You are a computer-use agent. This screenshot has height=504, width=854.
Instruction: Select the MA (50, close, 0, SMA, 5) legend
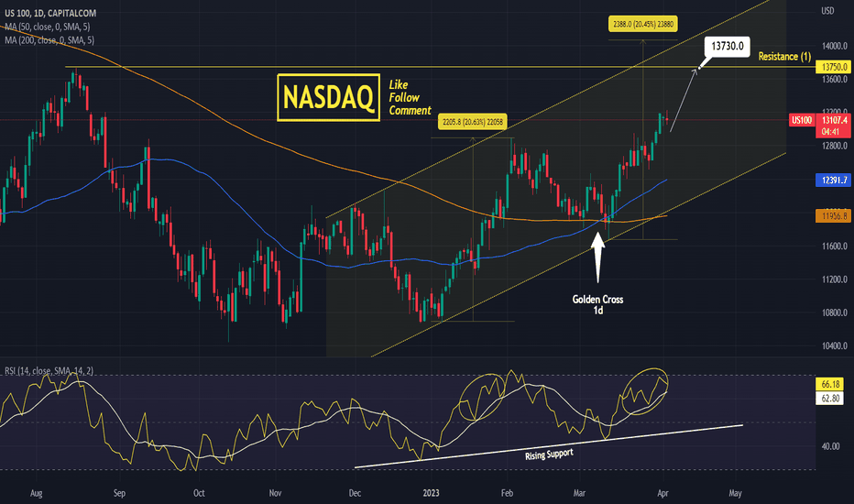(48, 27)
